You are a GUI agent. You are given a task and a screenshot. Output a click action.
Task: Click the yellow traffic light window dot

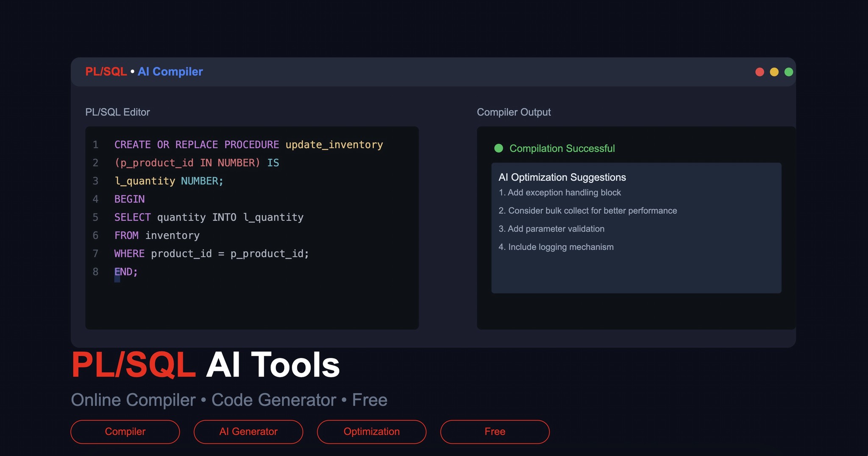[x=773, y=72]
